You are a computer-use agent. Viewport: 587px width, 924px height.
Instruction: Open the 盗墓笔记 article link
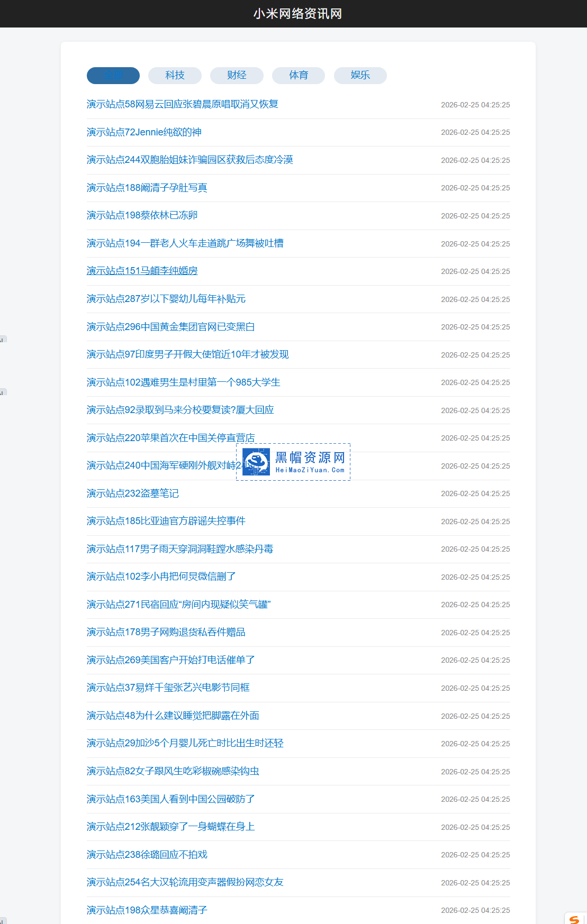point(133,493)
